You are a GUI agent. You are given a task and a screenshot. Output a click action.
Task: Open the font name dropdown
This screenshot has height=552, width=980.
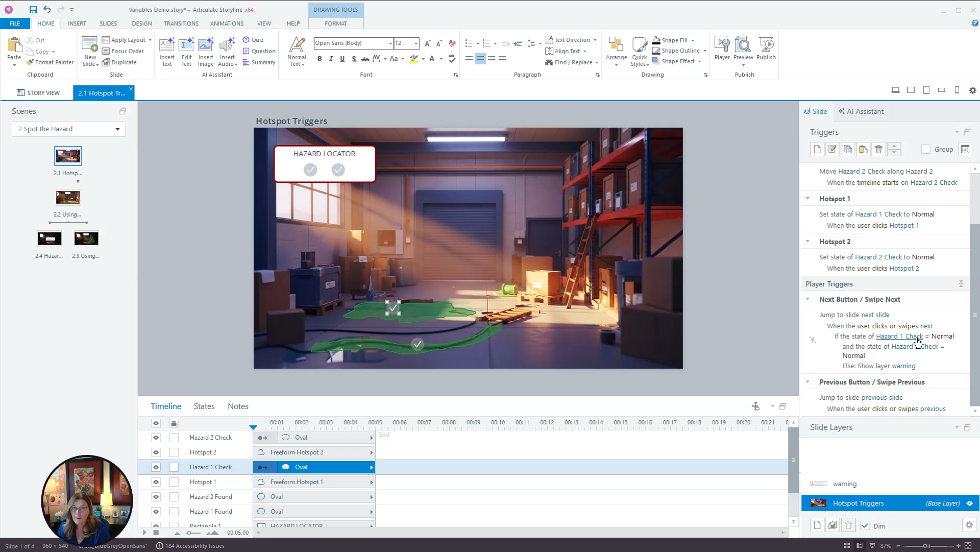pos(390,43)
